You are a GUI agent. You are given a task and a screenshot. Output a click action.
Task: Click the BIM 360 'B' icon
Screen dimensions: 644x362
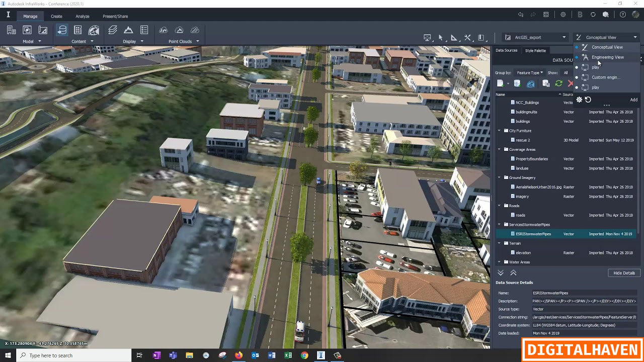pyautogui.click(x=580, y=15)
